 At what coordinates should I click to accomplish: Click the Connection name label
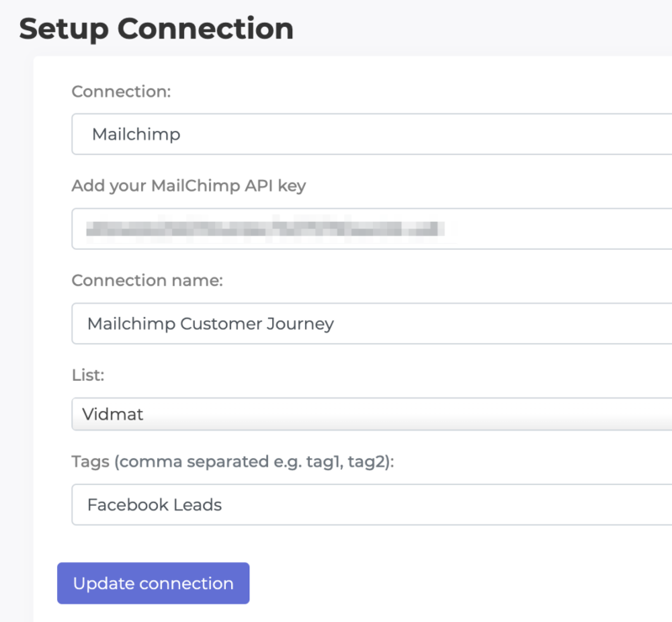(x=141, y=280)
